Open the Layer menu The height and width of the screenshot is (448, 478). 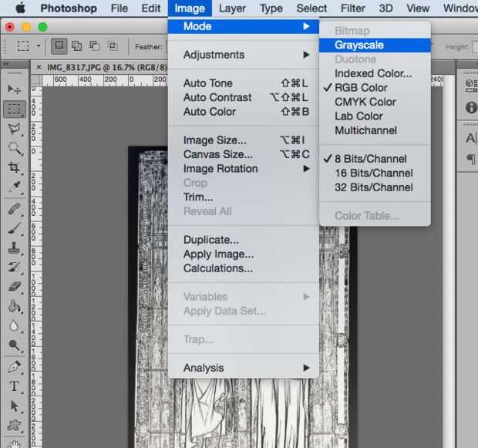coord(232,8)
